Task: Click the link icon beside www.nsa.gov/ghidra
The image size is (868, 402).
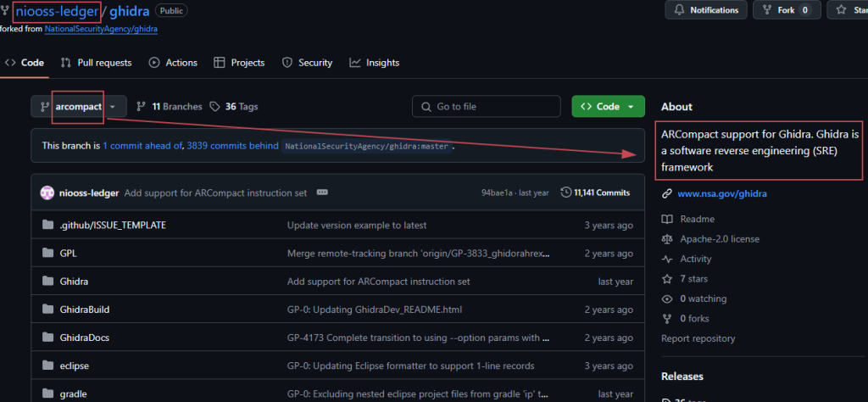Action: 667,193
